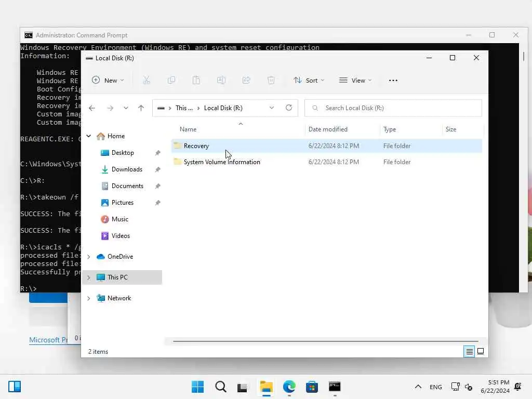Open Task View from the taskbar
The image size is (532, 399).
pos(242,387)
